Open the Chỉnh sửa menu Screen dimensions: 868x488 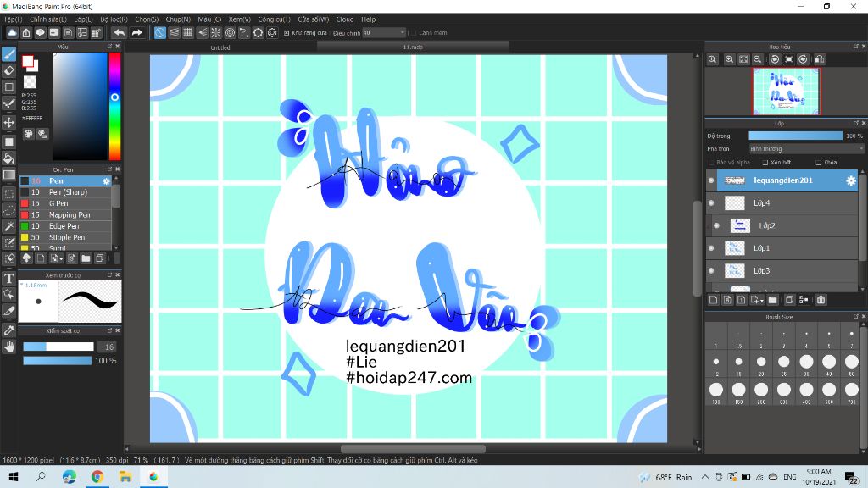(x=47, y=19)
